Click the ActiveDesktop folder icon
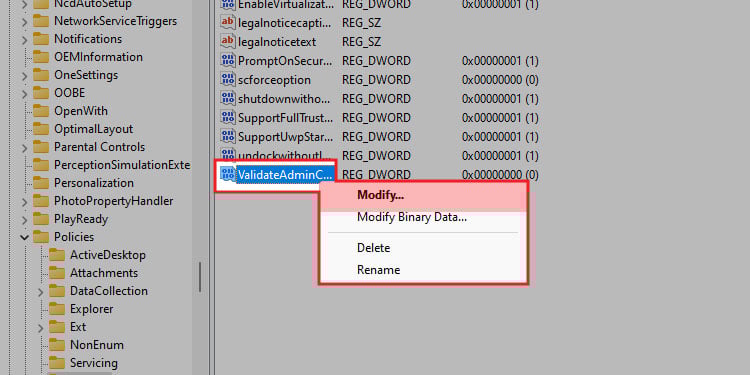Viewport: 750px width, 375px height. coord(57,255)
